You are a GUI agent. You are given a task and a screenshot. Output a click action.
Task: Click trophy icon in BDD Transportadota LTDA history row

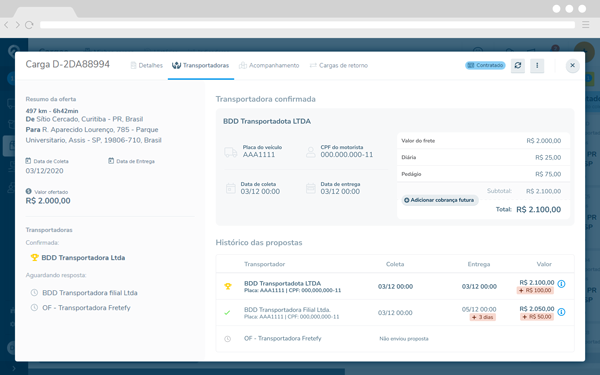tap(228, 286)
